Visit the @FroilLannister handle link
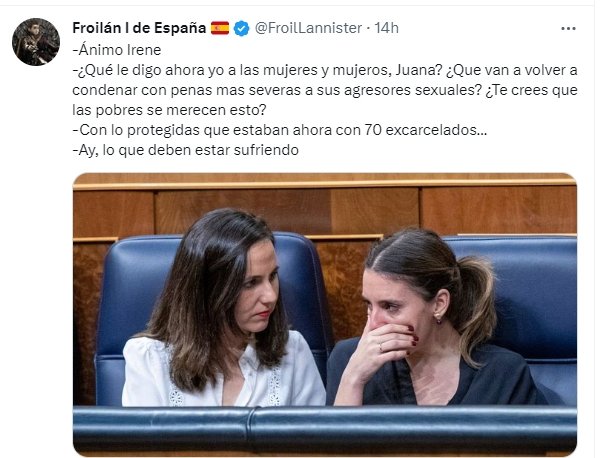This screenshot has height=458, width=600. [308, 28]
